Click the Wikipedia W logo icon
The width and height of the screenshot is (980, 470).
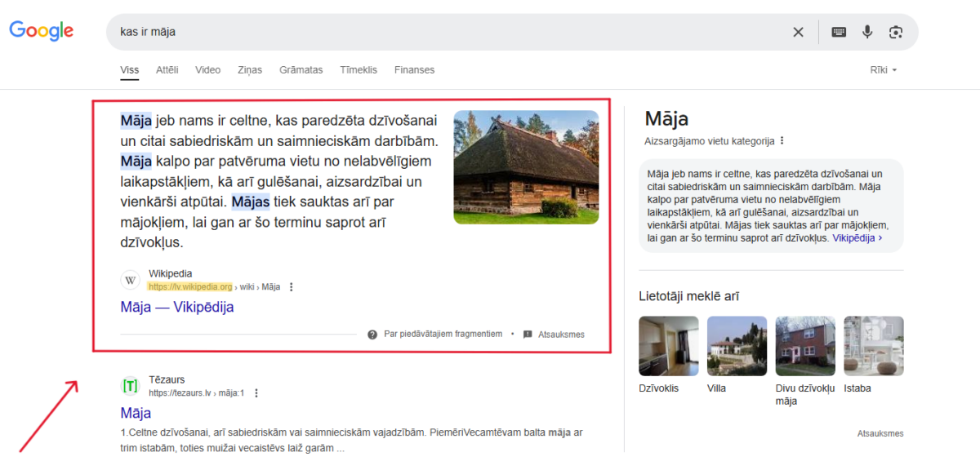129,279
